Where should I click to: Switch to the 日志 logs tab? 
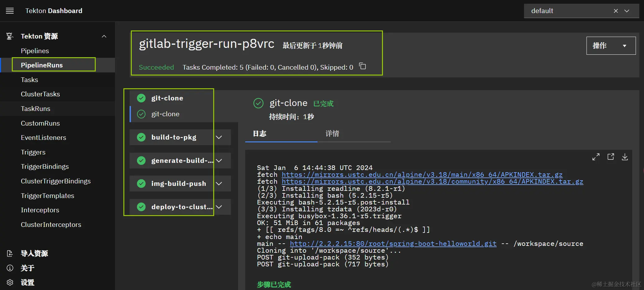(281, 134)
